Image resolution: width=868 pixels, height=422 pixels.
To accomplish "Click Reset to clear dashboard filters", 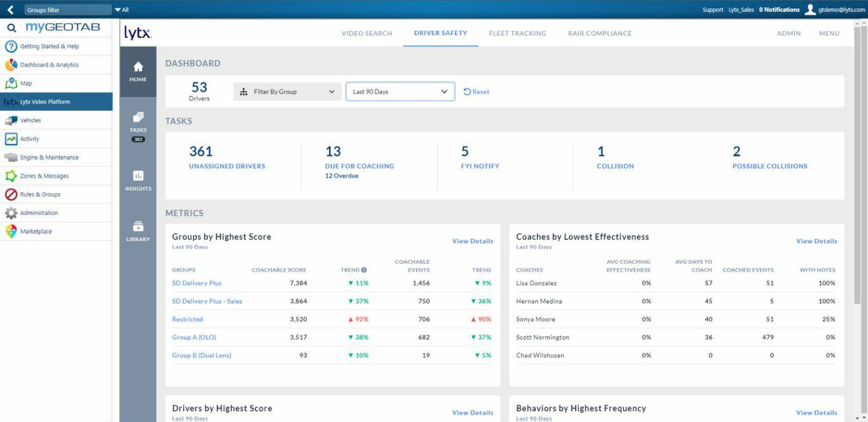I will [x=476, y=91].
